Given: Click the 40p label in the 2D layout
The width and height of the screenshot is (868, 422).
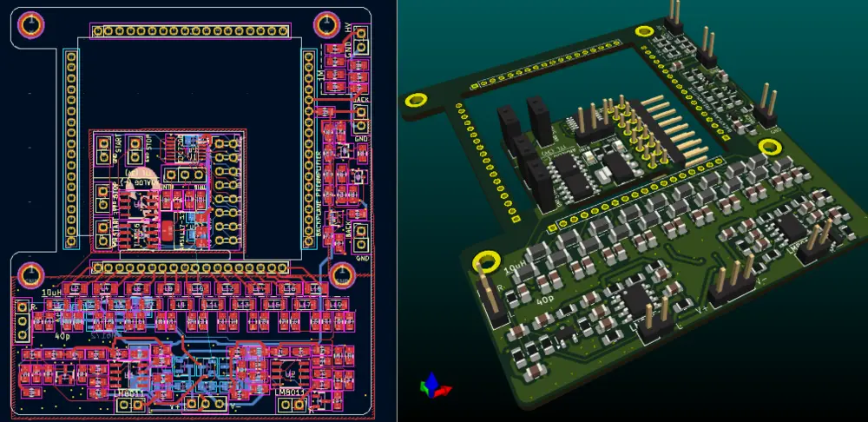Looking at the screenshot, I should 62,335.
